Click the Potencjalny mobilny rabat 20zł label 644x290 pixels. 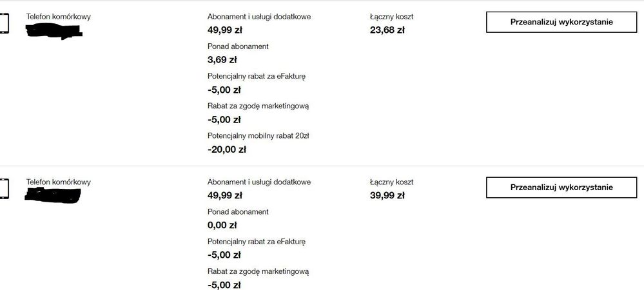coord(259,136)
